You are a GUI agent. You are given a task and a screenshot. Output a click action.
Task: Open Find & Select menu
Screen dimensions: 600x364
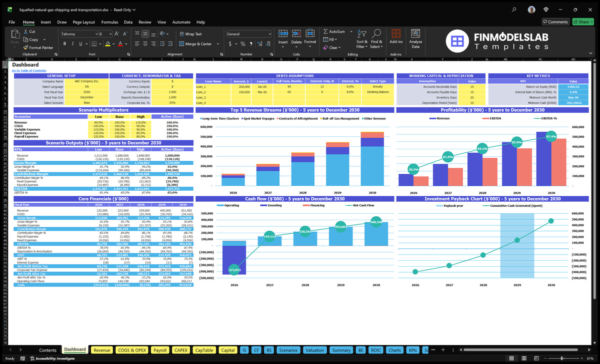[x=376, y=38]
